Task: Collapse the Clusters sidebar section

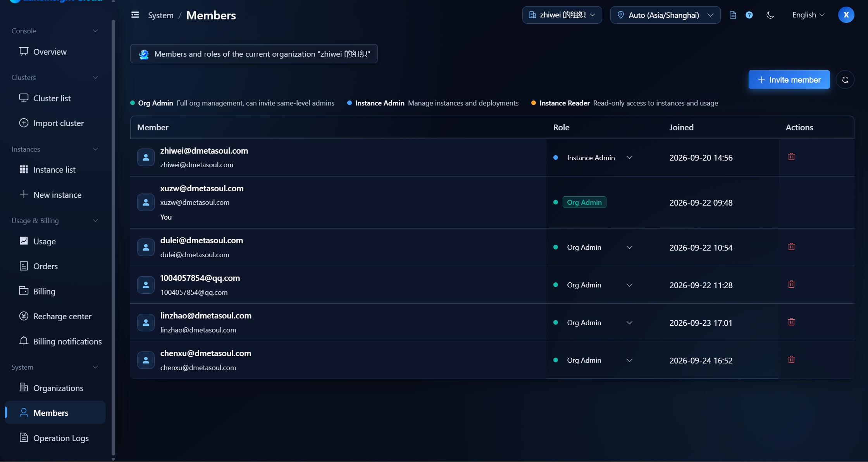Action: [x=55, y=77]
